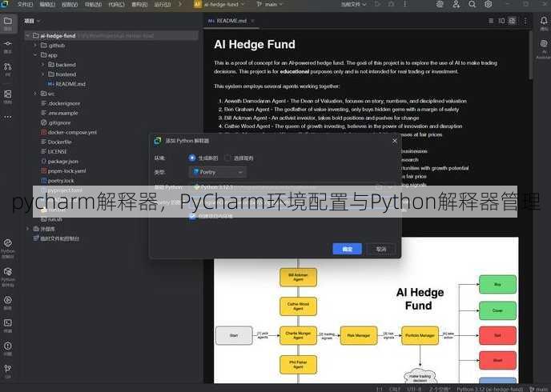Close the Add Python Interpreter dialog

[395, 141]
